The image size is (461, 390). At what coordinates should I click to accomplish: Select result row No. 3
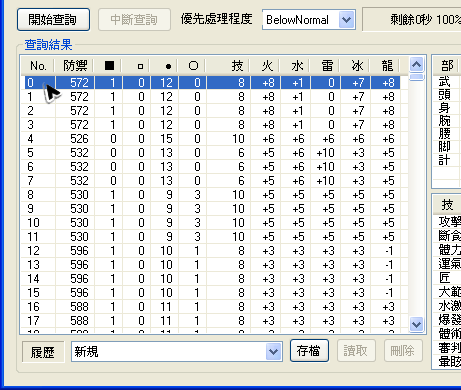point(212,125)
